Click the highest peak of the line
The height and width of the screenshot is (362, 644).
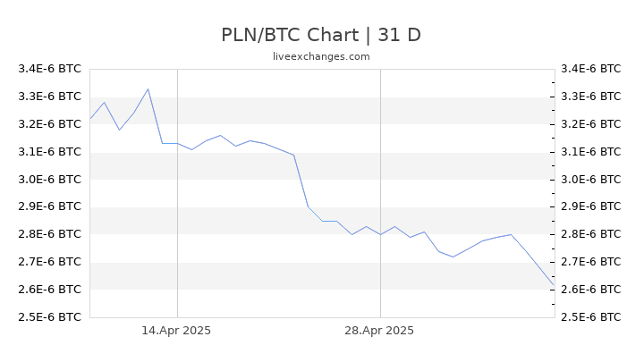tap(148, 88)
